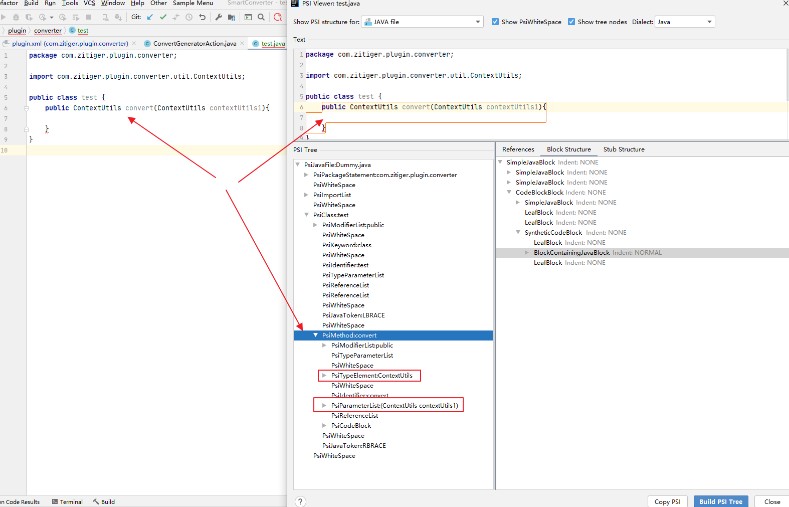Open the Build menu
Image resolution: width=789 pixels, height=507 pixels.
pos(31,3)
